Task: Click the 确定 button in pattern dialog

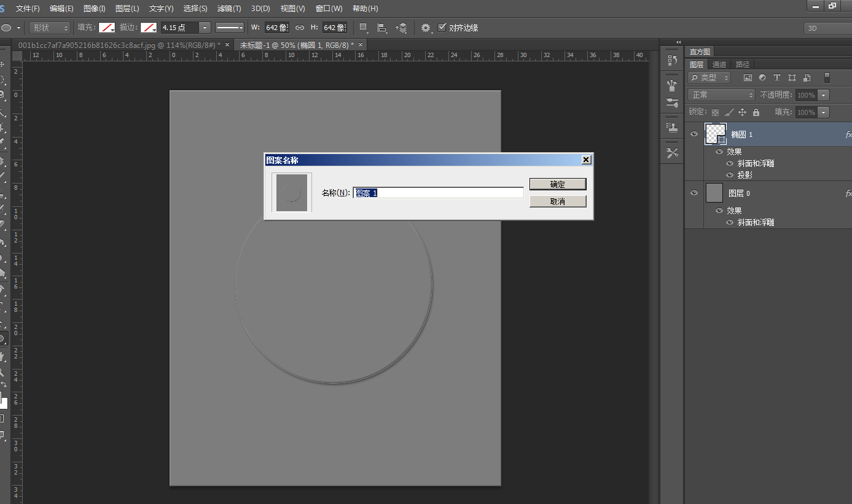Action: [557, 184]
